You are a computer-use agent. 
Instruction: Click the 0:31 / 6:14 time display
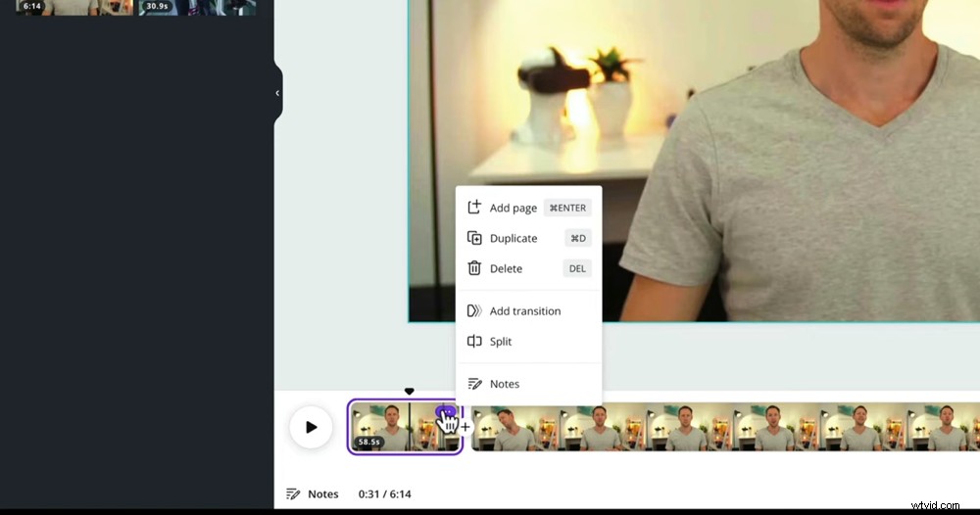coord(384,493)
